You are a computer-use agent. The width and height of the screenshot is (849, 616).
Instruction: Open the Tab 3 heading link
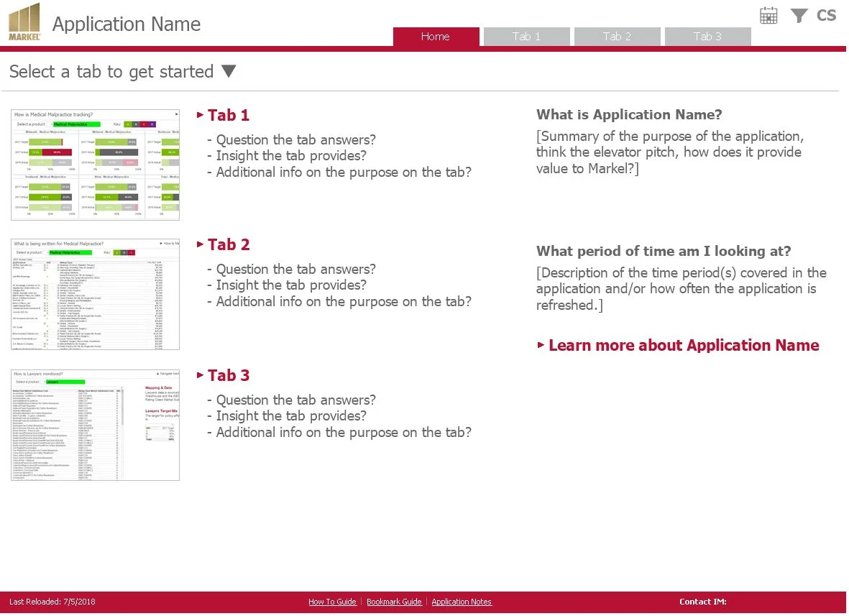229,375
